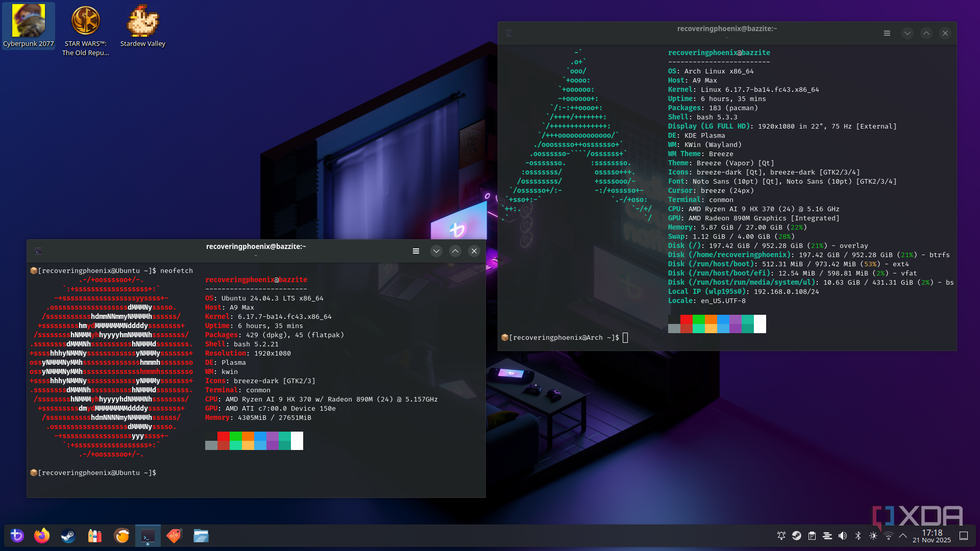Click terminal app icon in Arch window titlebar
Viewport: 980px width, 551px height.
point(509,33)
